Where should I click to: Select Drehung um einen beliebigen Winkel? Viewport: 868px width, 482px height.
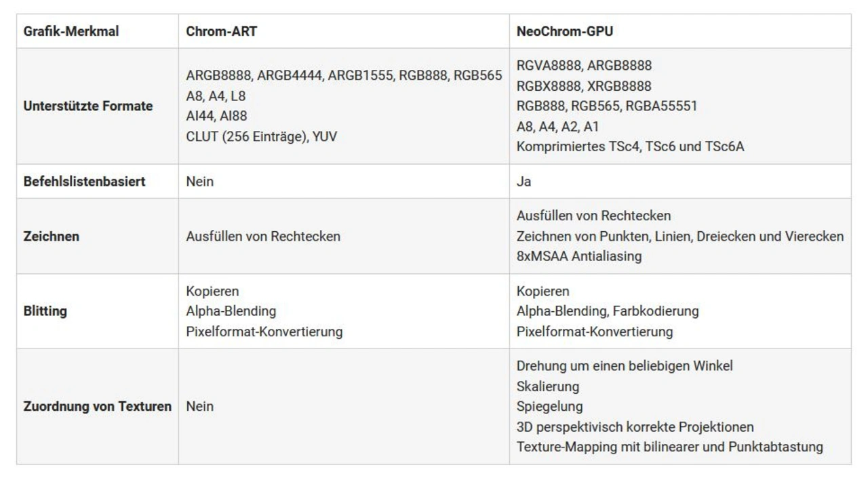point(624,366)
